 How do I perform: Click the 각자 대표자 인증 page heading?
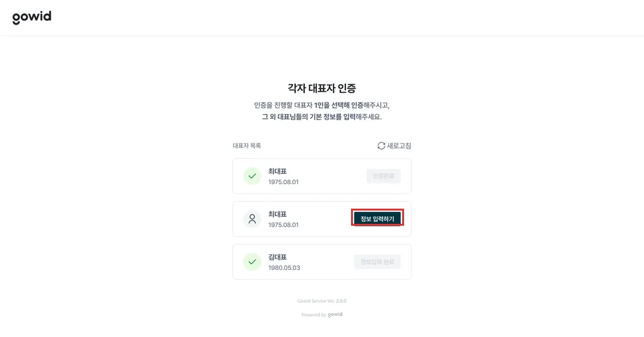(x=322, y=88)
